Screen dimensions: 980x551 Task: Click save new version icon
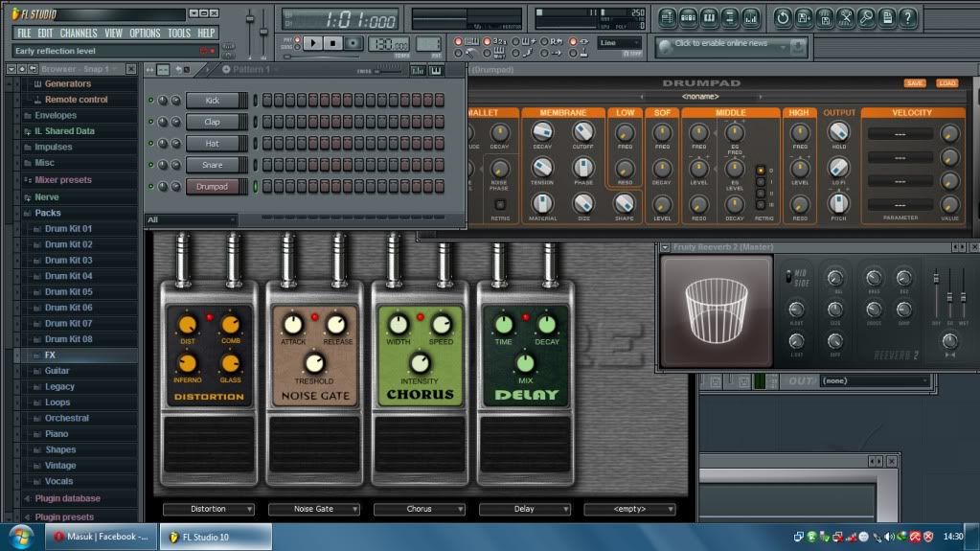803,18
